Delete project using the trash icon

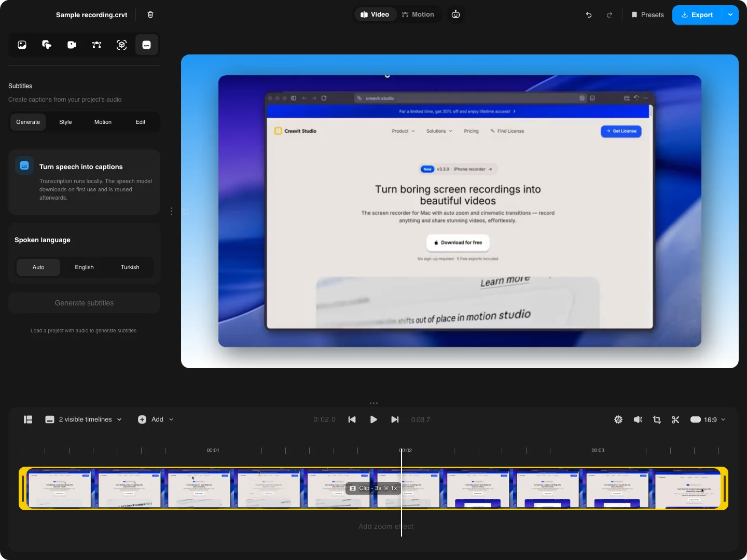click(150, 15)
